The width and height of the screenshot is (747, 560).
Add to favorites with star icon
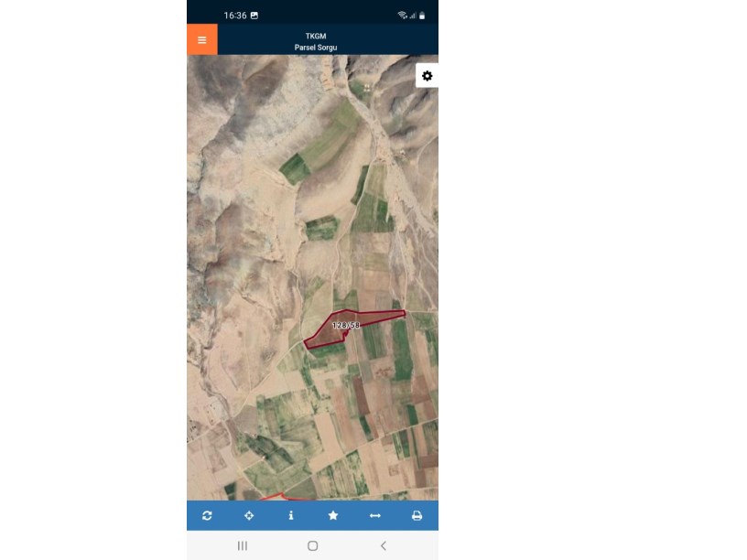(x=333, y=515)
